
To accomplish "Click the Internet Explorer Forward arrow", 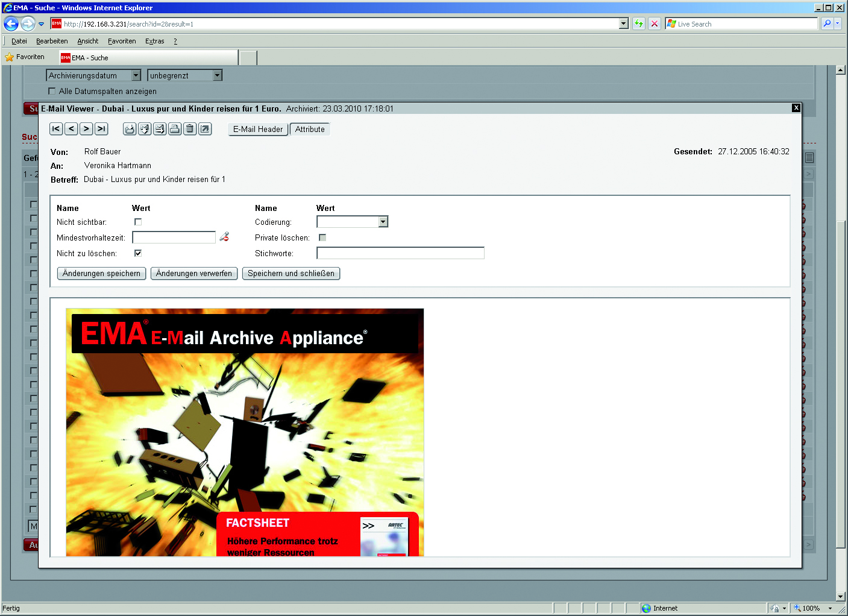I will tap(28, 24).
